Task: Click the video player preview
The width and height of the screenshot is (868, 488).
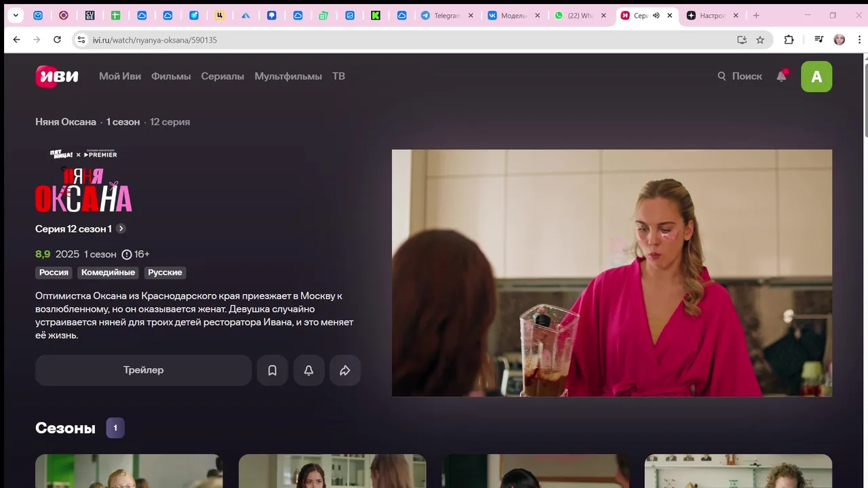Action: 612,272
